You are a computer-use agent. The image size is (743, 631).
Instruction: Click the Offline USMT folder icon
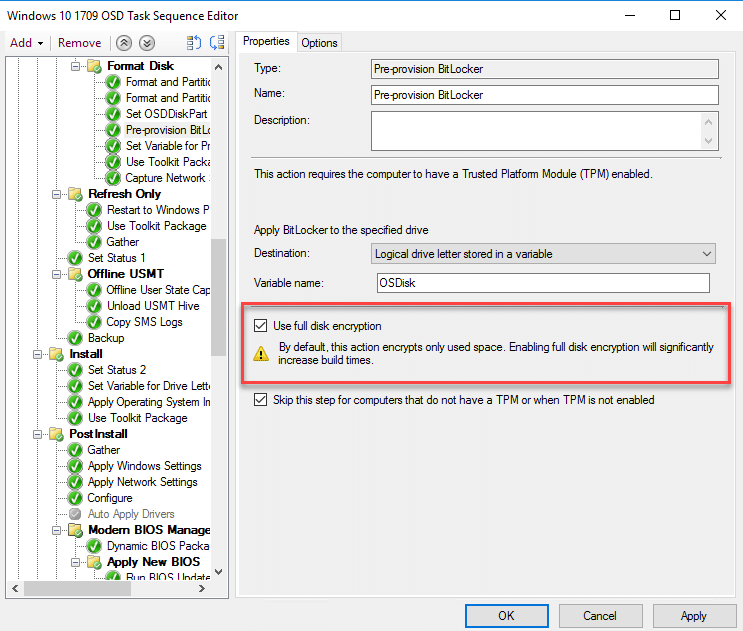pyautogui.click(x=75, y=274)
